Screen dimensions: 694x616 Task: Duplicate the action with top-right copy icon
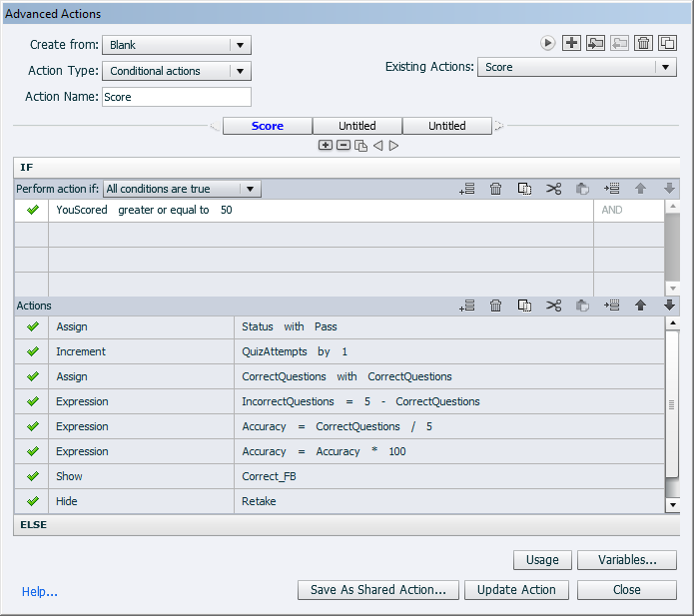click(x=667, y=43)
